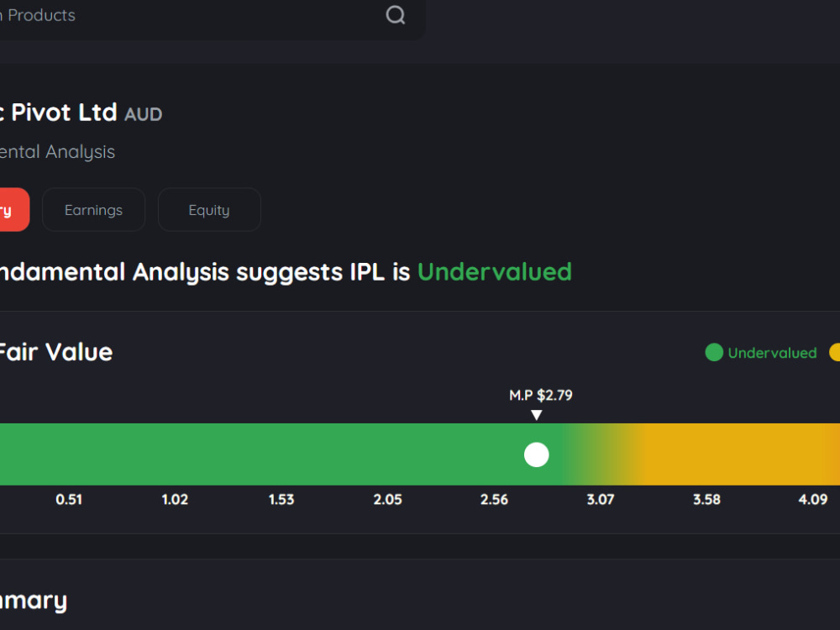The image size is (840, 630).
Task: Click the 4.09 scale label
Action: [x=812, y=500]
